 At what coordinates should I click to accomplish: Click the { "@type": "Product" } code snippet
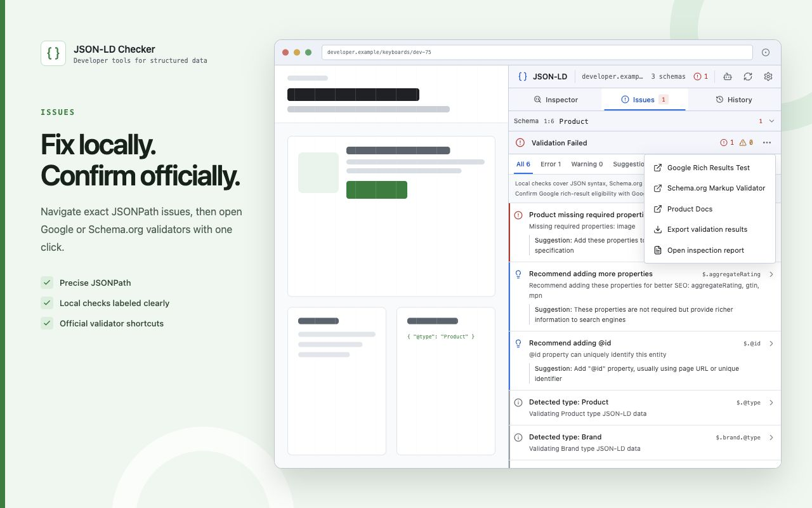tap(441, 337)
